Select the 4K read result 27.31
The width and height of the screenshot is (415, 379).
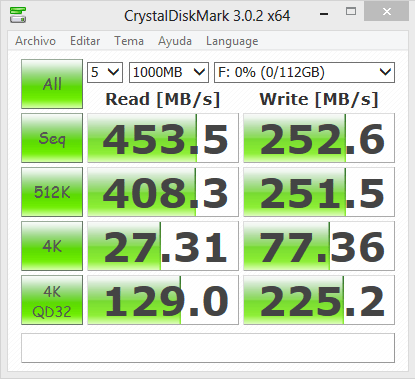click(163, 246)
